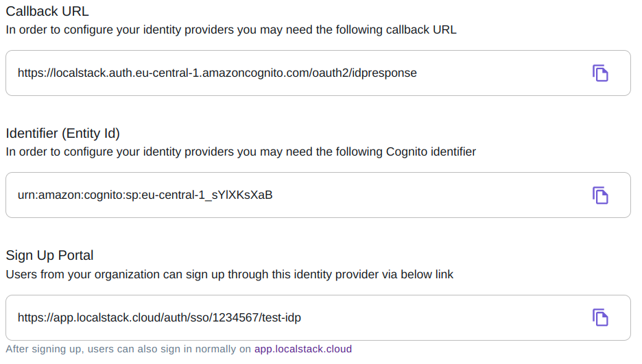This screenshot has height=364, width=642.
Task: Click the oauth2/idpresponse URL text
Action: click(x=217, y=73)
